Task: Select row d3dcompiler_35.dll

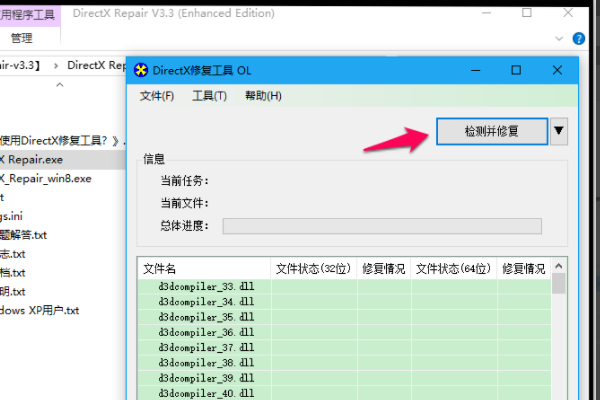Action: coord(344,317)
